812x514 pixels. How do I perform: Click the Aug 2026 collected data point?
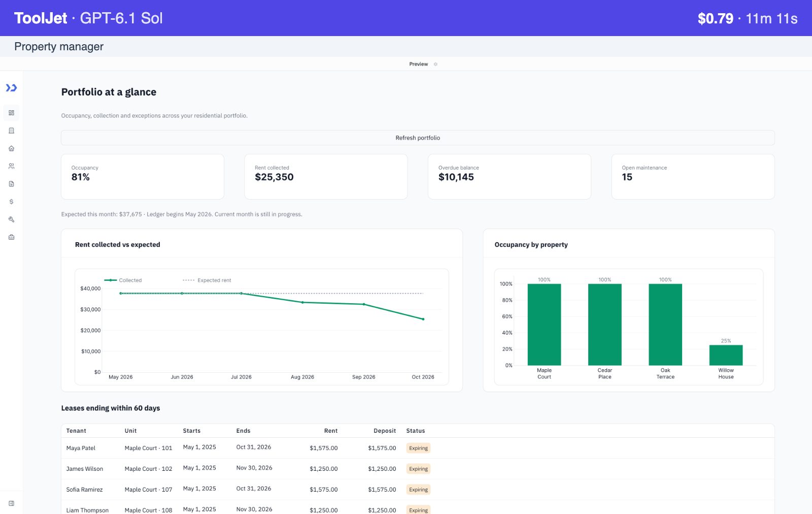[x=302, y=302]
